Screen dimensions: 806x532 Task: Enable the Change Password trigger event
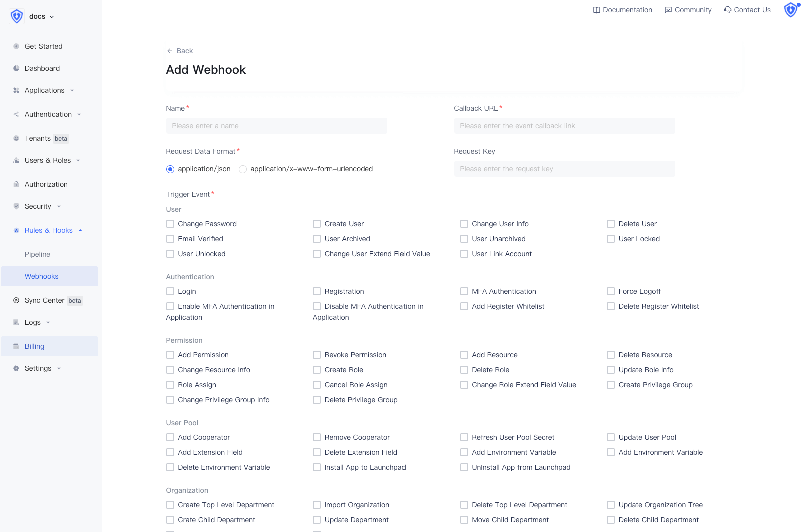pyautogui.click(x=170, y=224)
